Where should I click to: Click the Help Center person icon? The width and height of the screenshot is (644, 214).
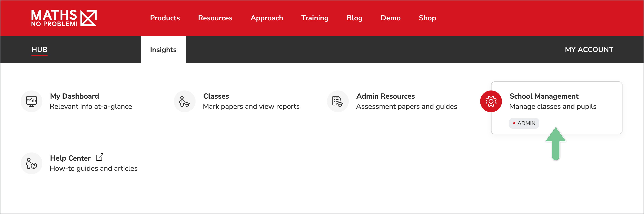tap(31, 163)
